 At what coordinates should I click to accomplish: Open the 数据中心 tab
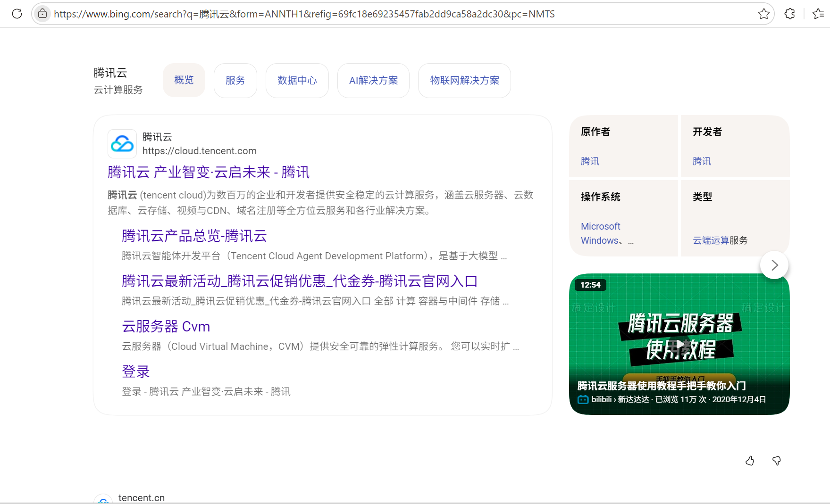(297, 81)
